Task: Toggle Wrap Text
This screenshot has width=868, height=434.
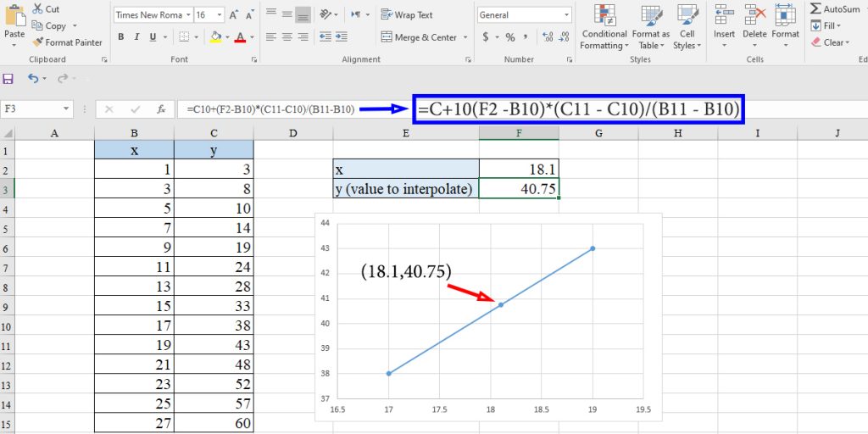Action: click(x=407, y=15)
